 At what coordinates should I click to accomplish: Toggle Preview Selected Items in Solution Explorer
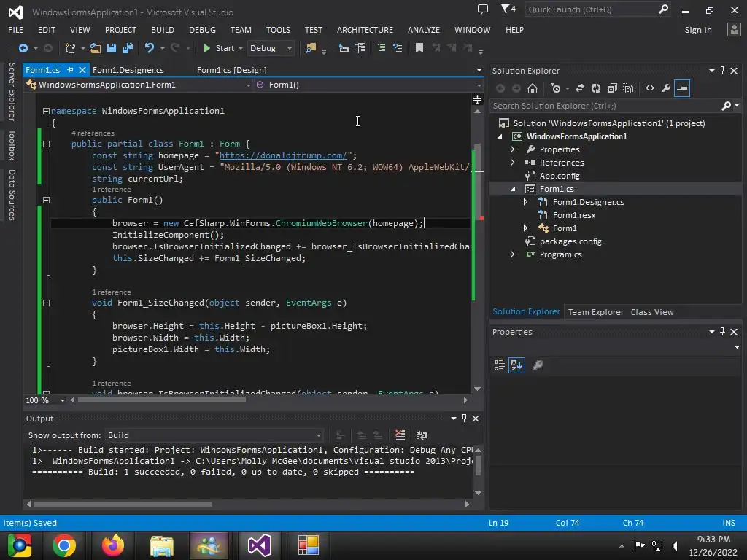click(682, 88)
